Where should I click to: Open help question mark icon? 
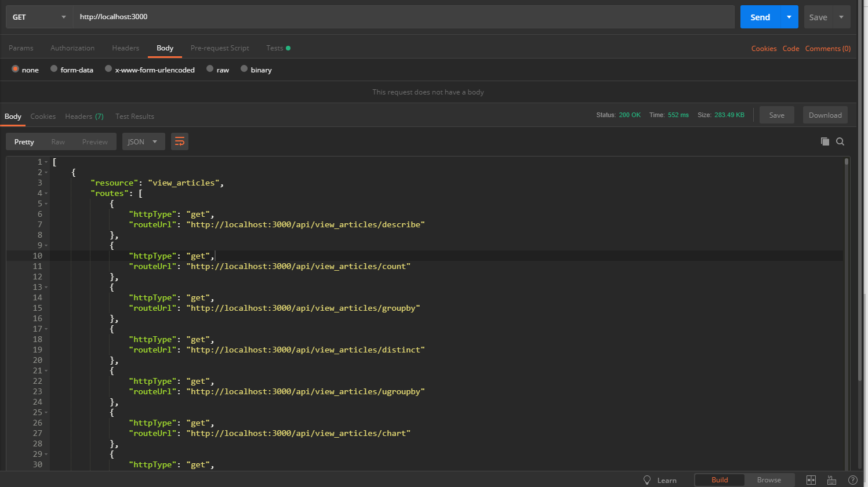(x=852, y=480)
